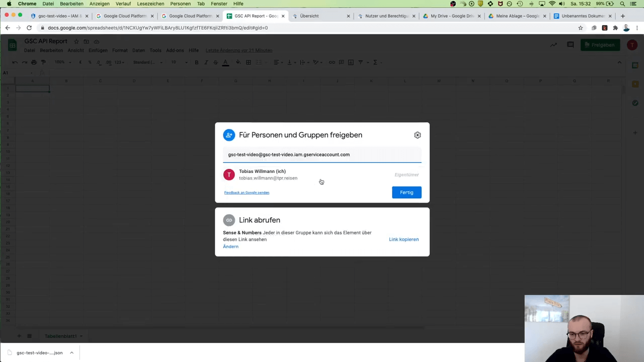Click the paint format roller icon
The width and height of the screenshot is (644, 362).
point(43,62)
